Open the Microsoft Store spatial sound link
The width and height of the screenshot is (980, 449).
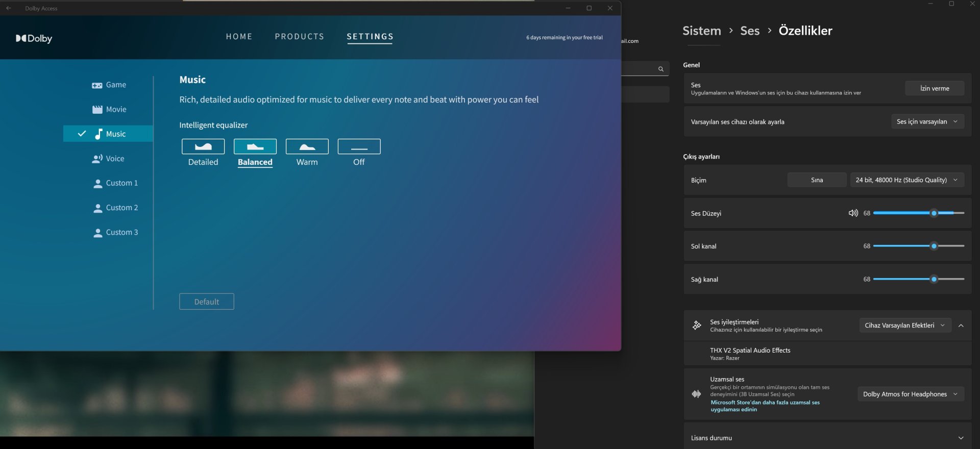click(765, 406)
